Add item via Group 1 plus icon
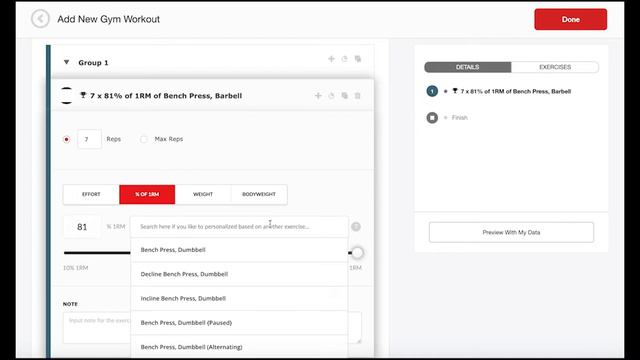 tap(331, 59)
